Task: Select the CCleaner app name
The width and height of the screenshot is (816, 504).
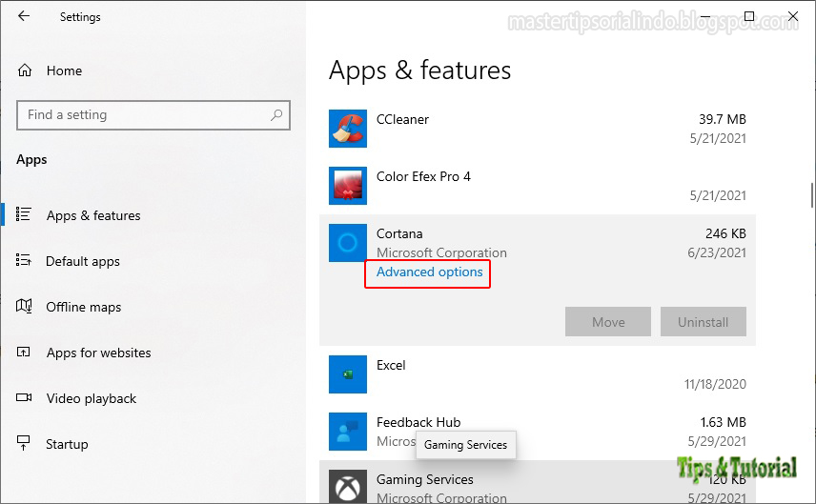Action: click(x=402, y=120)
